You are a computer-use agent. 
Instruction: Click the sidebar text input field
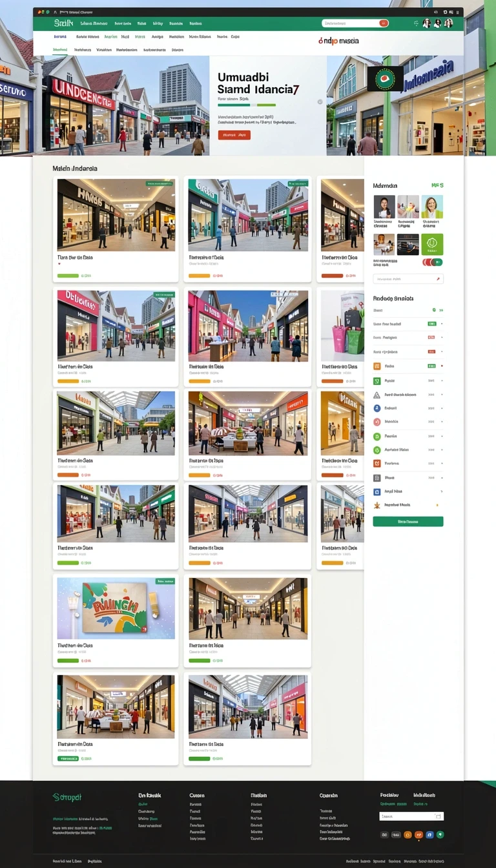click(408, 279)
